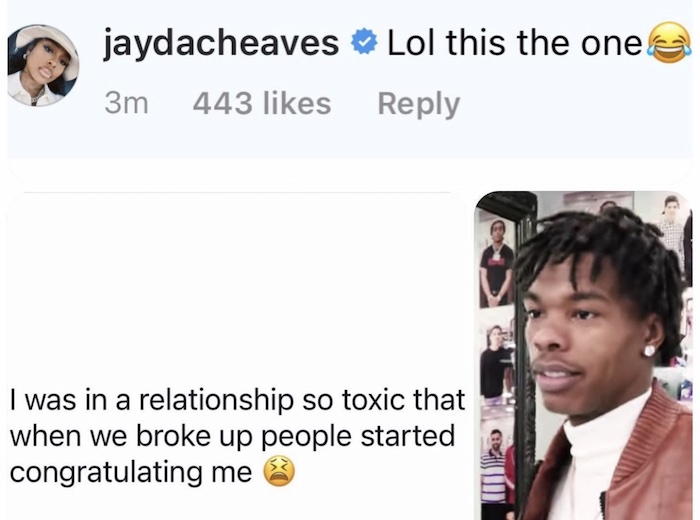The width and height of the screenshot is (700, 520).
Task: Click wall photo of person in plaid shirt
Action: click(x=672, y=225)
